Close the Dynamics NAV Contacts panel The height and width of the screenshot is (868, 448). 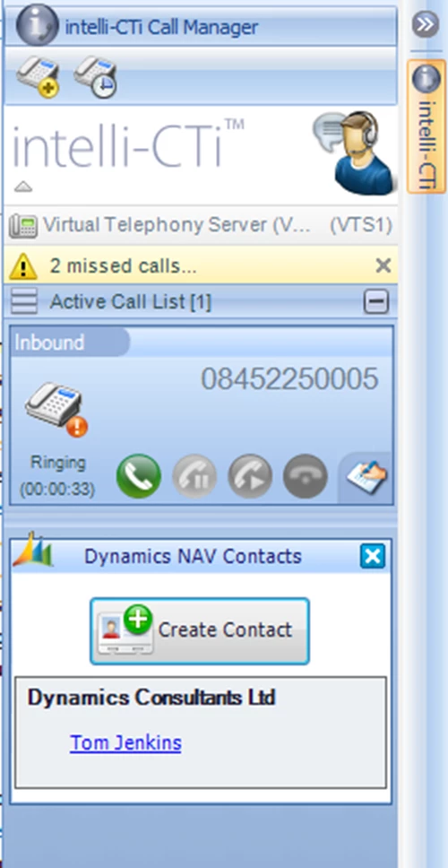pos(372,556)
